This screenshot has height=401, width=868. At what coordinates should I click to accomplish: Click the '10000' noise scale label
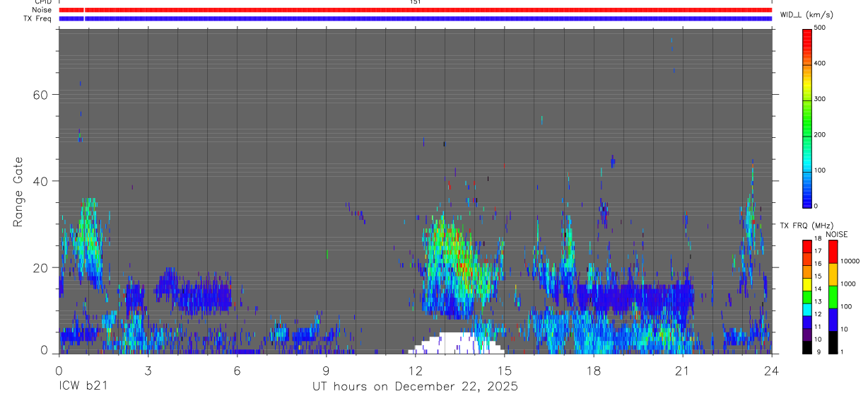pyautogui.click(x=850, y=261)
